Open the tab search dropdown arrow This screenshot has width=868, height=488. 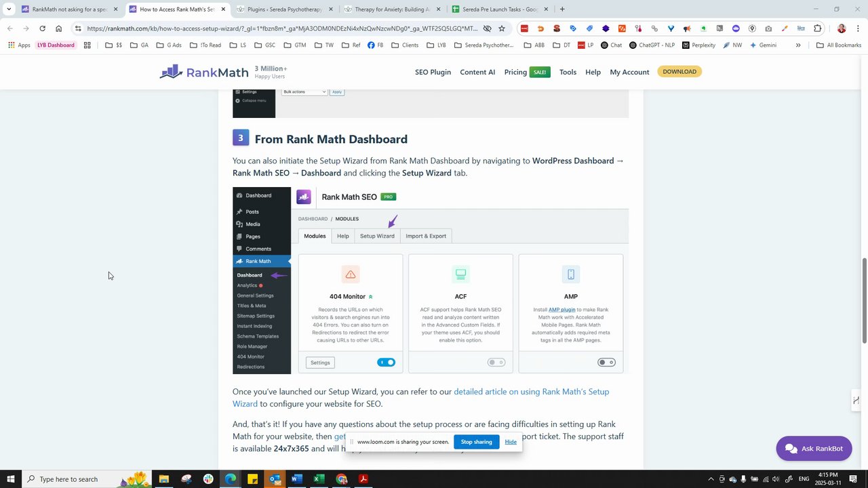pos(9,9)
